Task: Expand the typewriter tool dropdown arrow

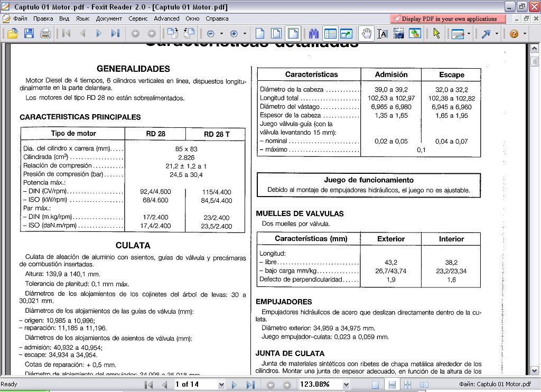Action: [x=469, y=33]
